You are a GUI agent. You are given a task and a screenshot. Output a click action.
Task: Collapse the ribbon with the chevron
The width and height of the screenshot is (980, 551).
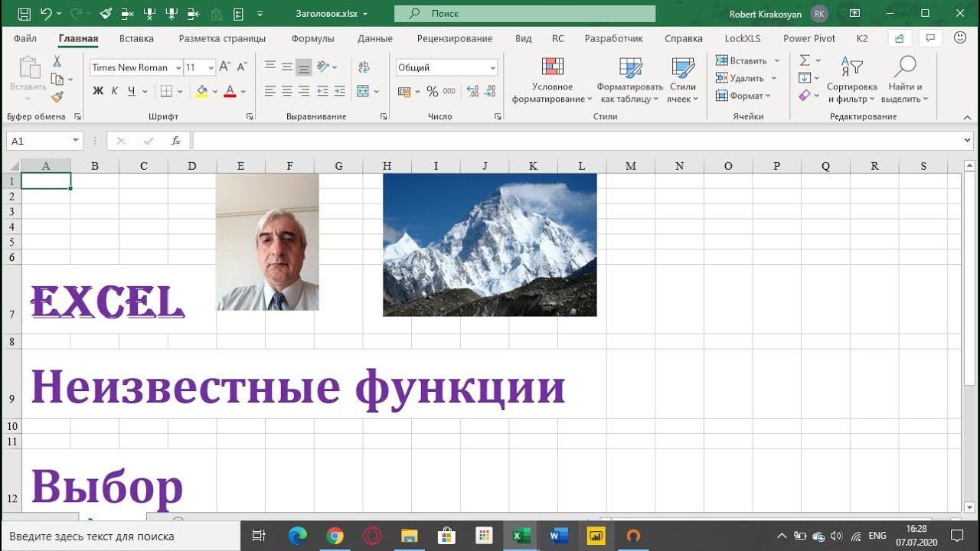[x=967, y=117]
